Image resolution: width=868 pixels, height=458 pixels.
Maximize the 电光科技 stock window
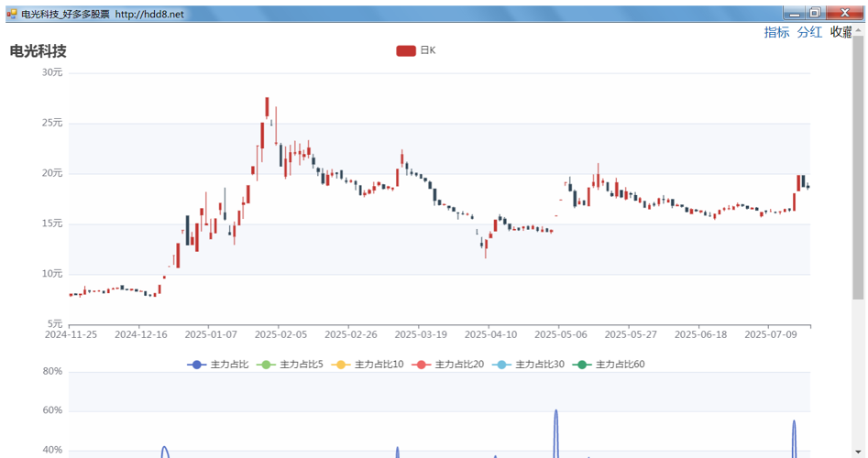(815, 13)
